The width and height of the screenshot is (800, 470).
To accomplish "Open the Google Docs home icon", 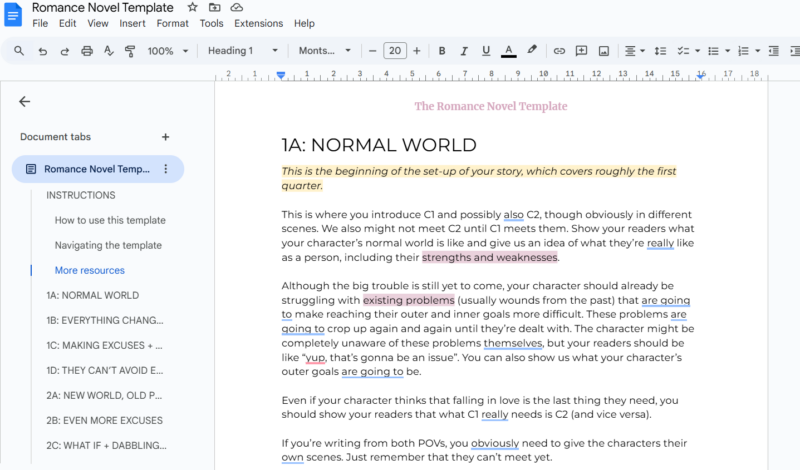I will point(13,15).
